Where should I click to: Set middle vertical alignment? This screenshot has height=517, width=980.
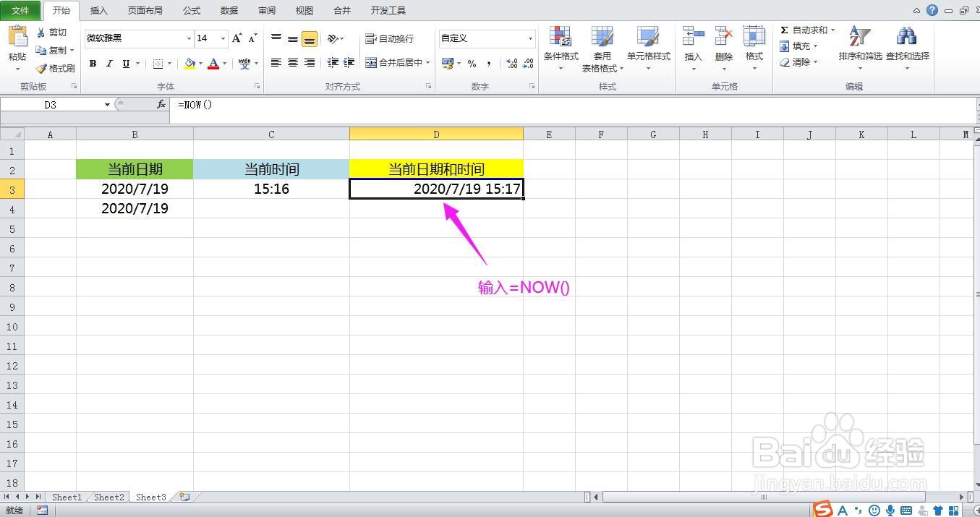tap(293, 38)
